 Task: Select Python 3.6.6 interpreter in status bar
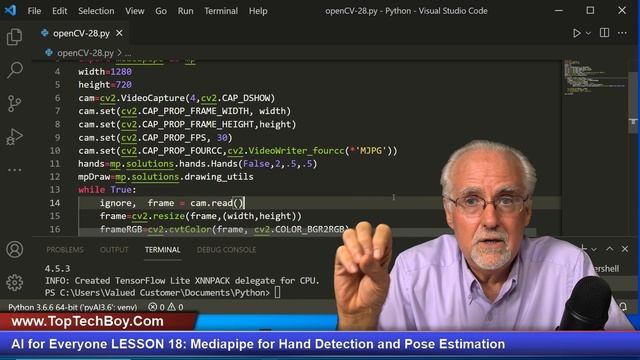(73, 307)
